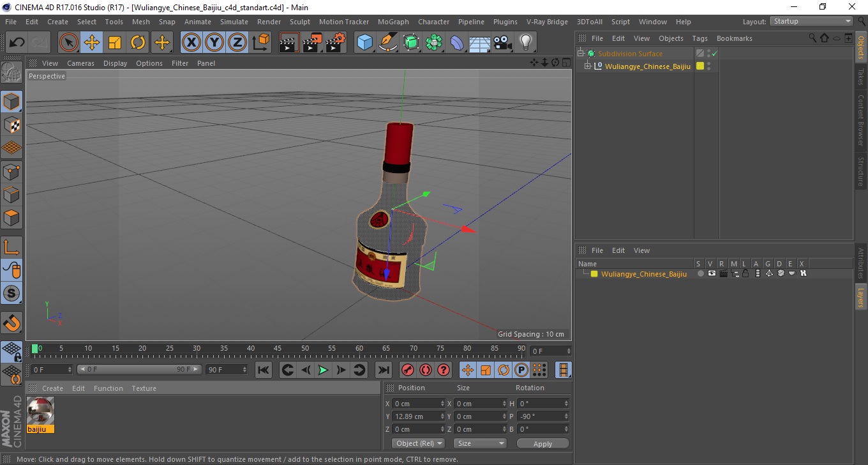Toggle view visibility in Layers row
This screenshot has width=868, height=465.
pos(711,273)
